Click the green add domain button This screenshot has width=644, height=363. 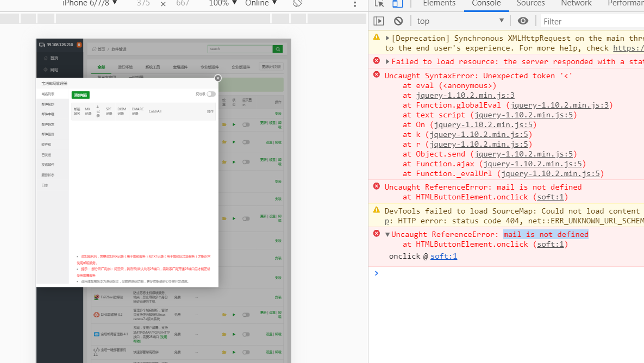[80, 95]
